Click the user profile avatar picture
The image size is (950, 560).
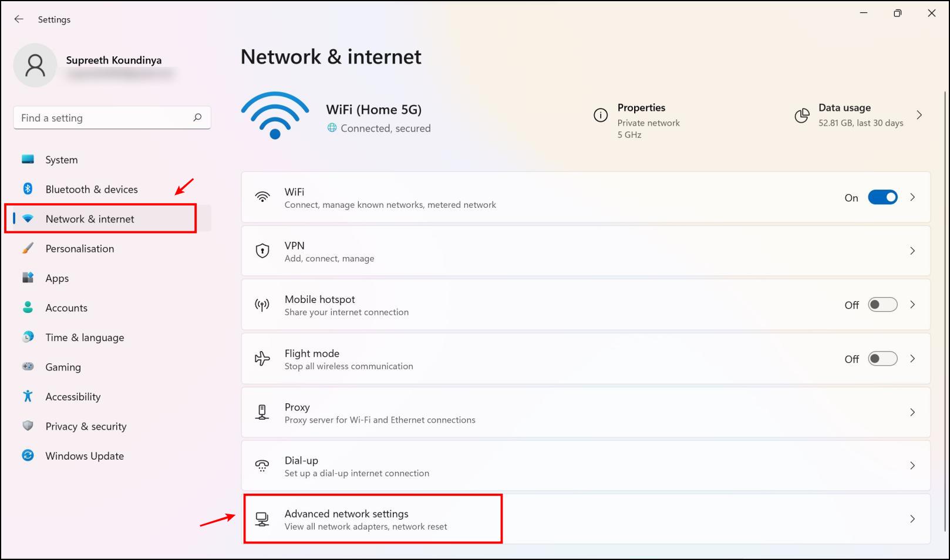(35, 65)
